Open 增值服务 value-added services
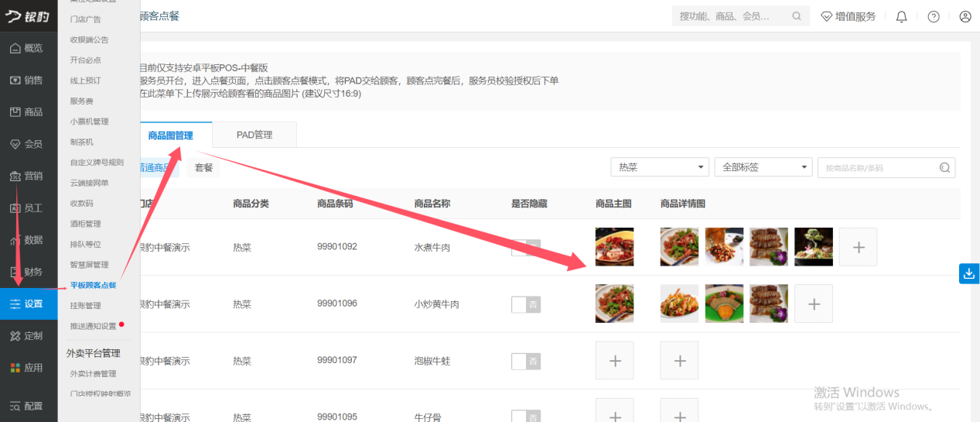Image resolution: width=980 pixels, height=422 pixels. [849, 16]
